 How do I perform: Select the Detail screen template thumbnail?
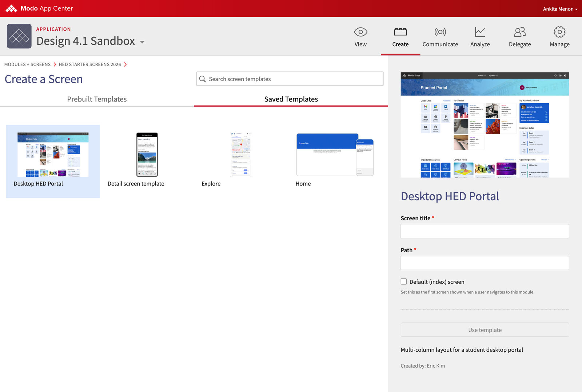147,155
